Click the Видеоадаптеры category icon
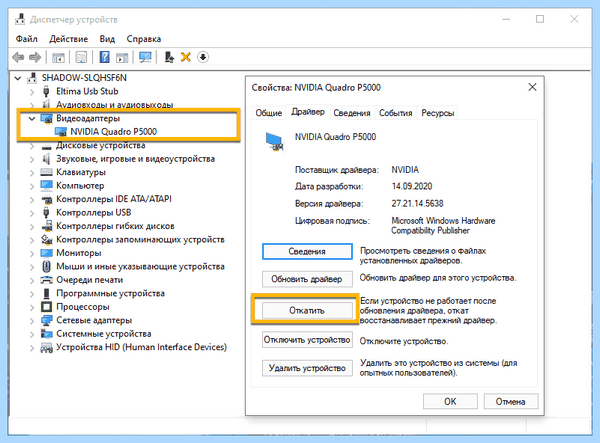600x443 pixels. tap(46, 118)
